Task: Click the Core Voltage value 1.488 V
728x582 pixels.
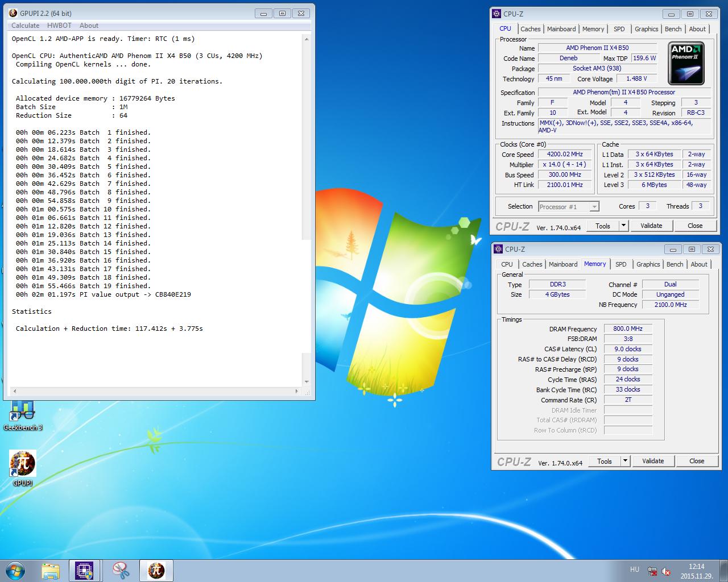Action: [636, 78]
